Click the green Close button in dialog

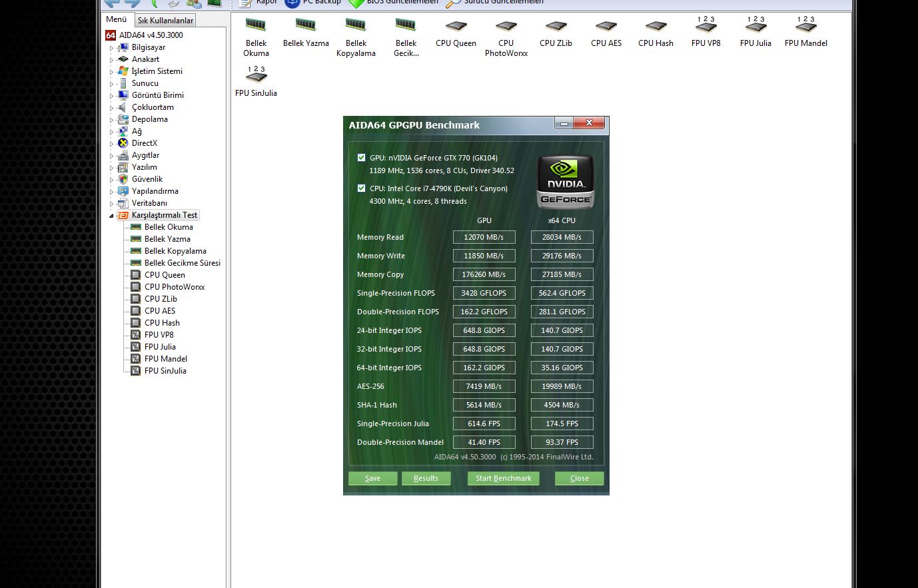click(x=580, y=478)
